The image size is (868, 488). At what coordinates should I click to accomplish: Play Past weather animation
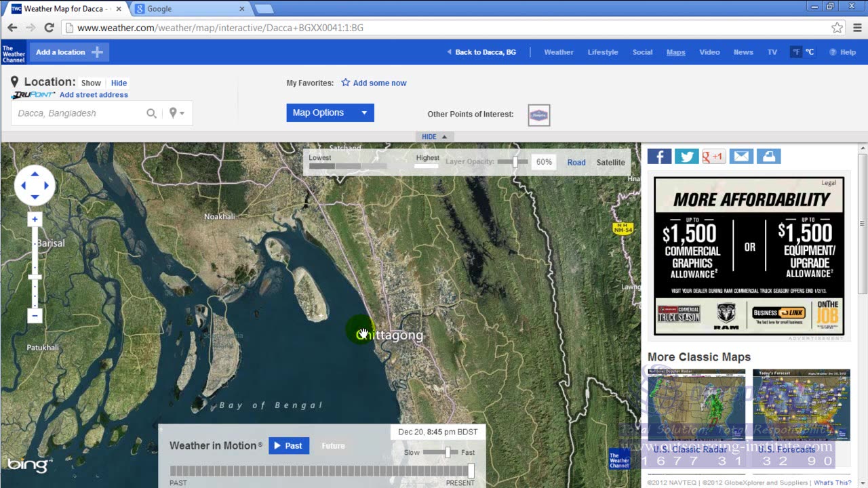click(289, 445)
